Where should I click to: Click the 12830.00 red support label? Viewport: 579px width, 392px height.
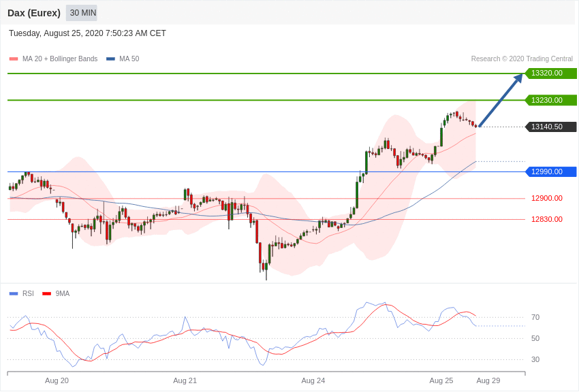tap(547, 219)
